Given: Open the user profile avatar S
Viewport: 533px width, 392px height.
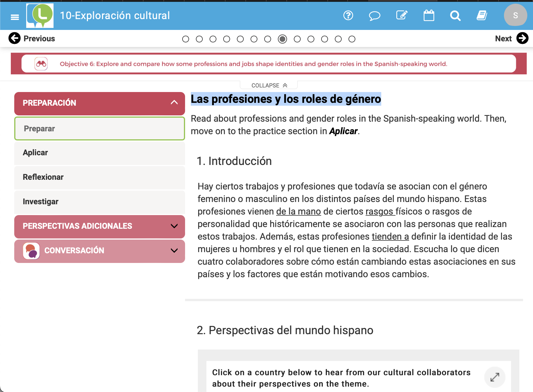Looking at the screenshot, I should [515, 15].
